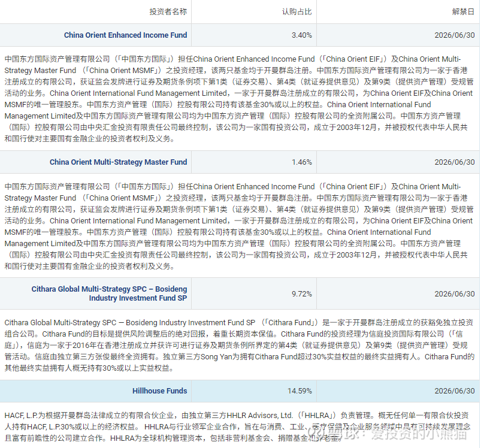Select description paragraph under China Orient Enhanced Income Fund

tap(239, 99)
